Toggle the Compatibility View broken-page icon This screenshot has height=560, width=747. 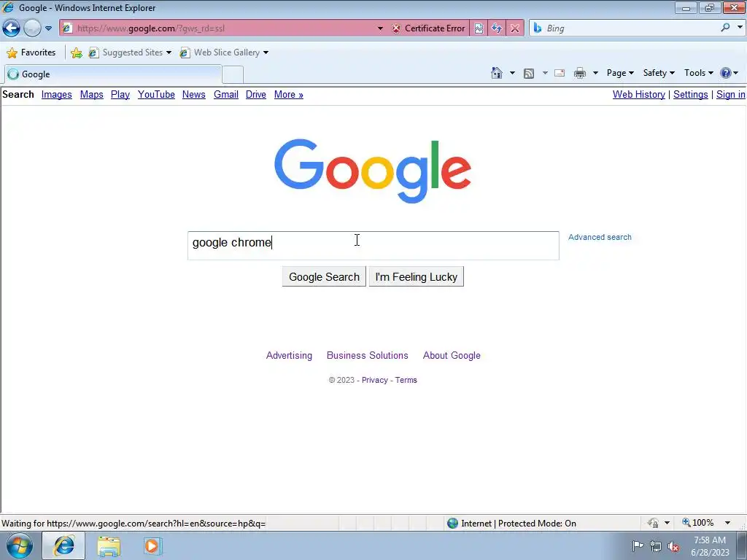coord(479,28)
